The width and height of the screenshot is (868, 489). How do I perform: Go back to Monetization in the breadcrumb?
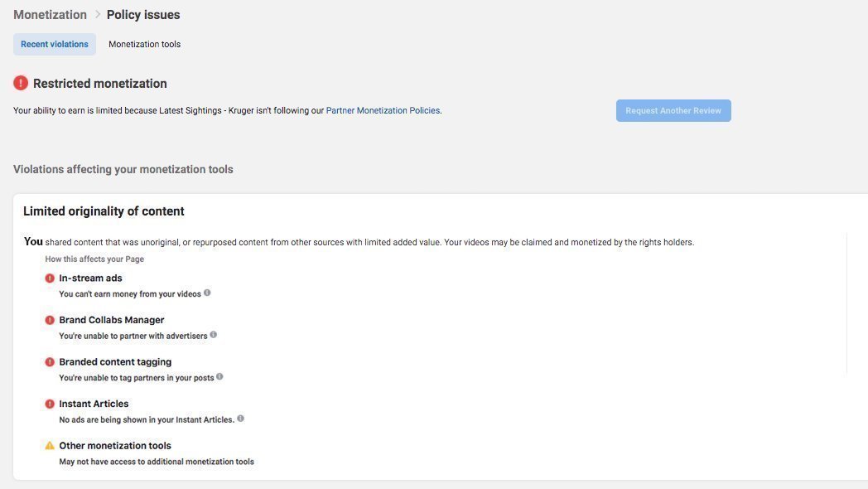[x=50, y=15]
